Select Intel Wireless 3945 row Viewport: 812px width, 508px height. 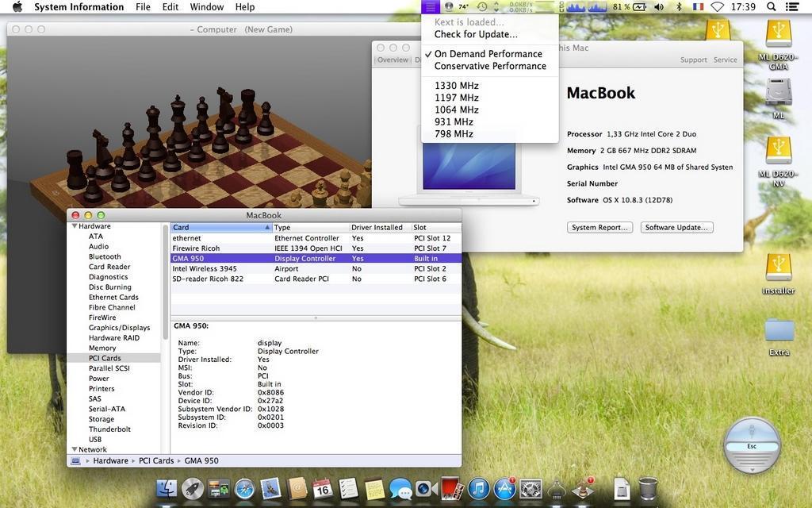click(x=205, y=269)
